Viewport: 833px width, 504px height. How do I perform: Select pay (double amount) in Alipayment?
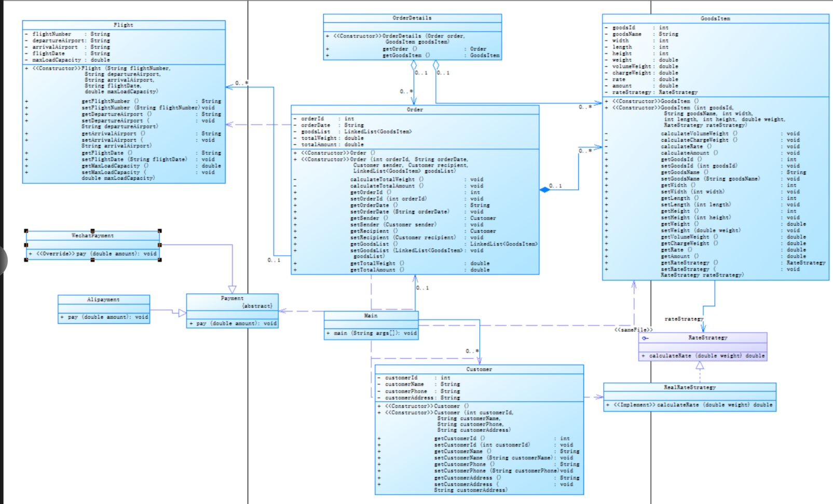tap(104, 317)
